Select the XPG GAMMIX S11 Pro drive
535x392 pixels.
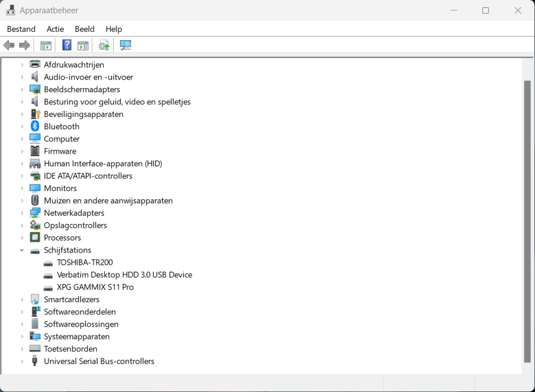point(95,287)
